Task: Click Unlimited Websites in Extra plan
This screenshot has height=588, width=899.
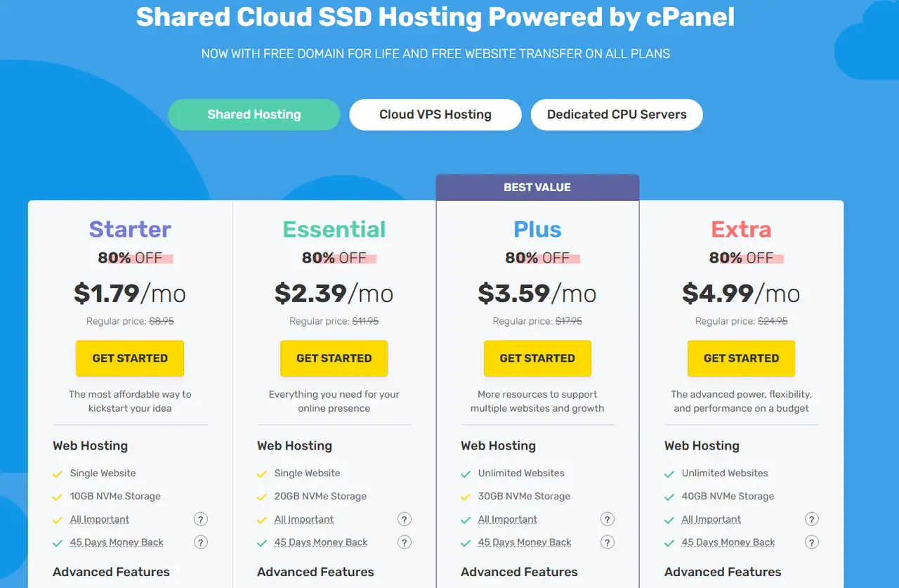Action: pyautogui.click(x=725, y=473)
